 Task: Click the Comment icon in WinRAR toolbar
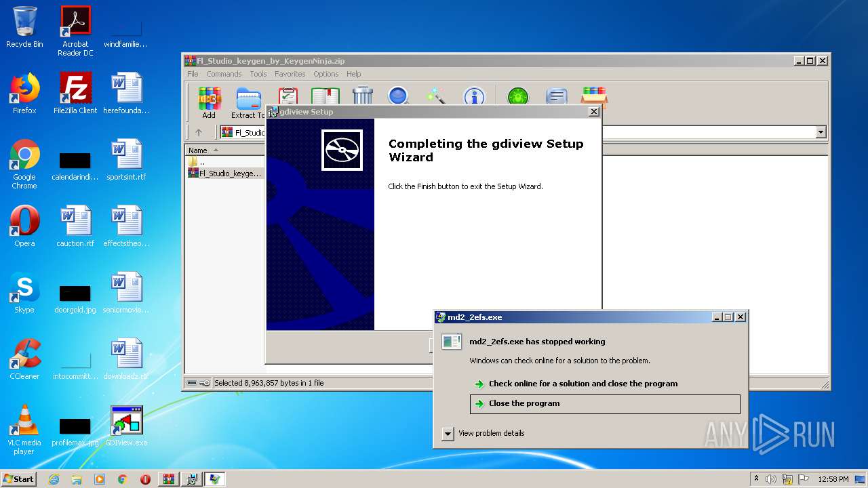tap(556, 96)
